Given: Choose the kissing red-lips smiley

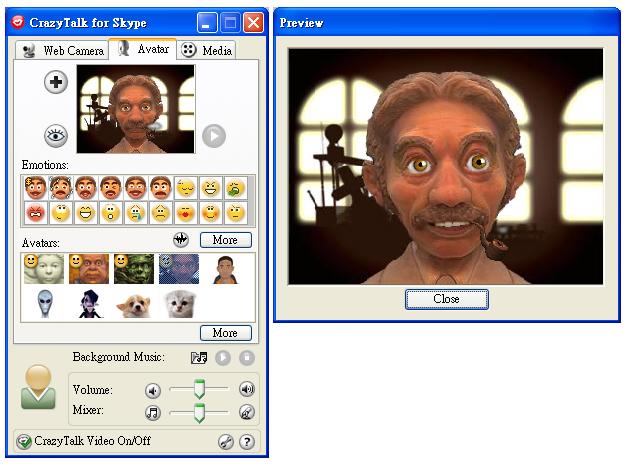Looking at the screenshot, I should (186, 213).
